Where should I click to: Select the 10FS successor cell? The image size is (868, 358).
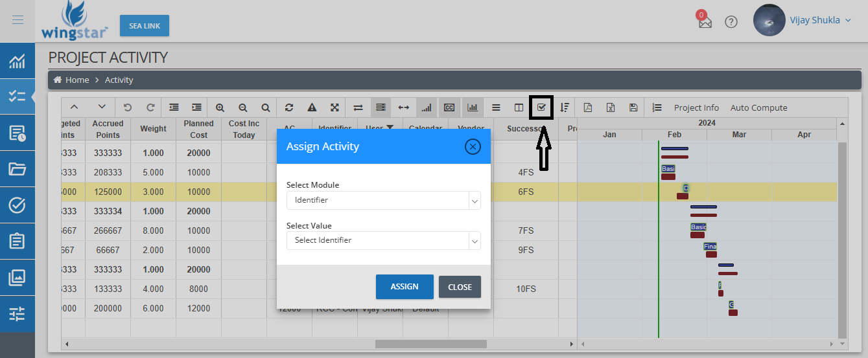526,289
